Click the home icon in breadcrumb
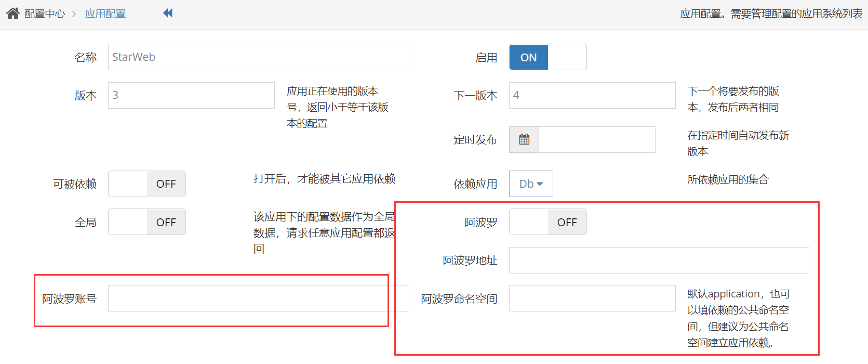Viewport: 868px width, 364px height. (x=13, y=14)
